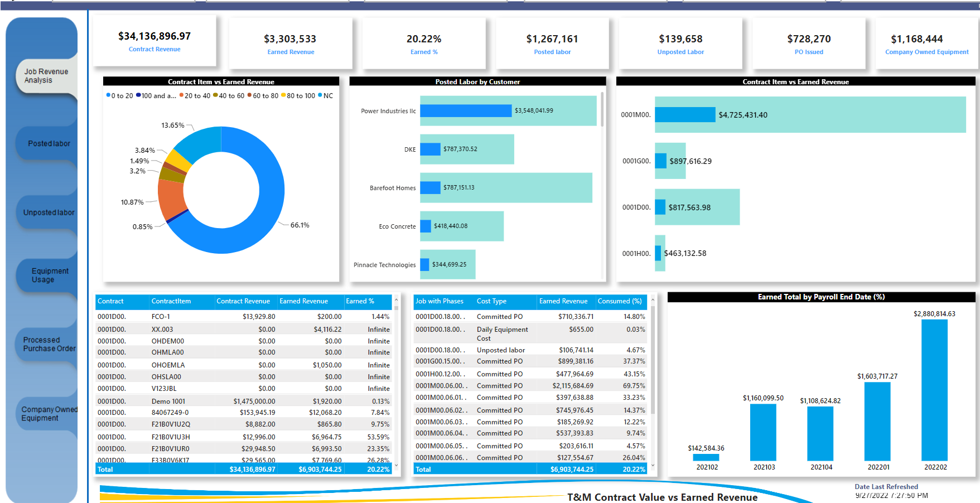The width and height of the screenshot is (980, 503).
Task: Open the Unposted labor page
Action: tap(48, 212)
